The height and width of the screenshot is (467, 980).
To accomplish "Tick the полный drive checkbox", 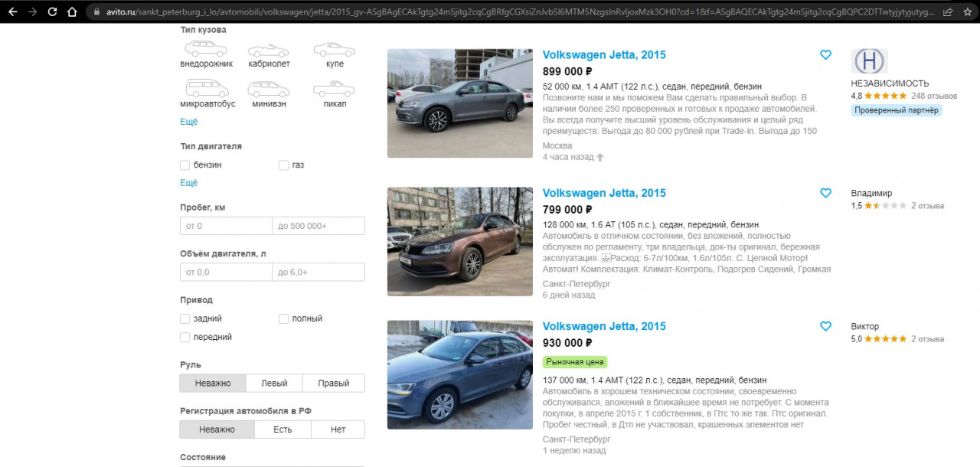I will click(284, 318).
